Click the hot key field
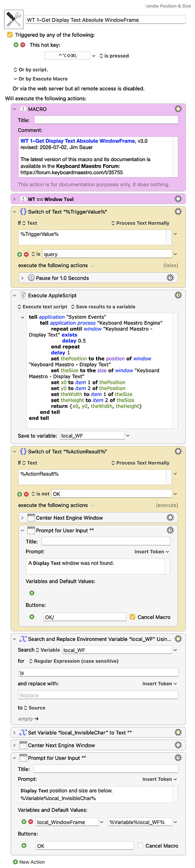195x868 pixels. click(x=67, y=56)
